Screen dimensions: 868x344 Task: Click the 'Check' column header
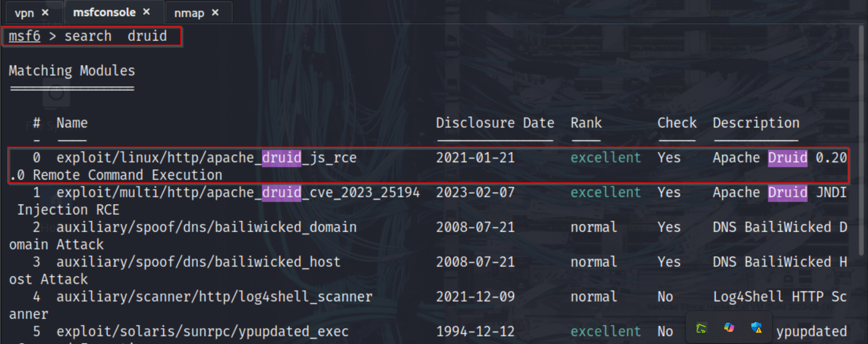677,123
